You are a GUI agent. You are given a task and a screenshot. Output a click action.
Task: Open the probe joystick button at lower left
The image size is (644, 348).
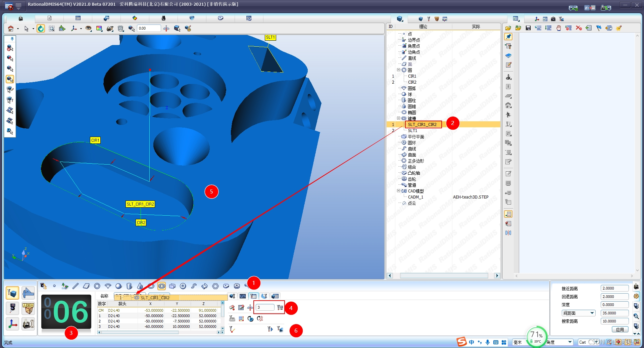click(12, 308)
